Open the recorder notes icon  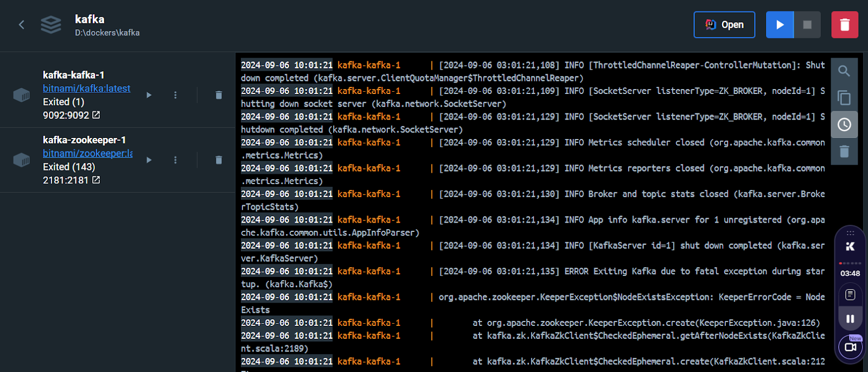tap(850, 295)
